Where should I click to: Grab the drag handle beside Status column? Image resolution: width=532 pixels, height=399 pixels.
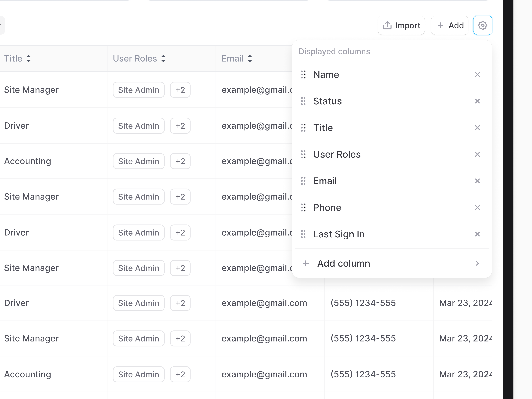pyautogui.click(x=304, y=101)
